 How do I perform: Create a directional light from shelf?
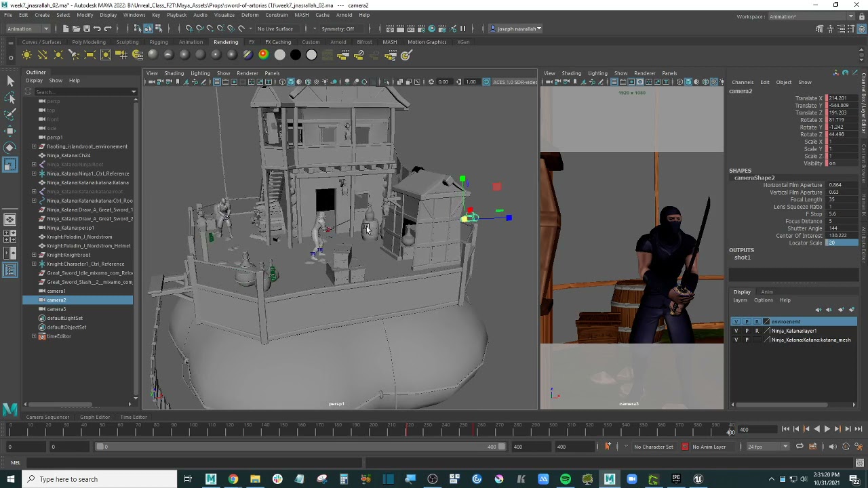(x=42, y=55)
